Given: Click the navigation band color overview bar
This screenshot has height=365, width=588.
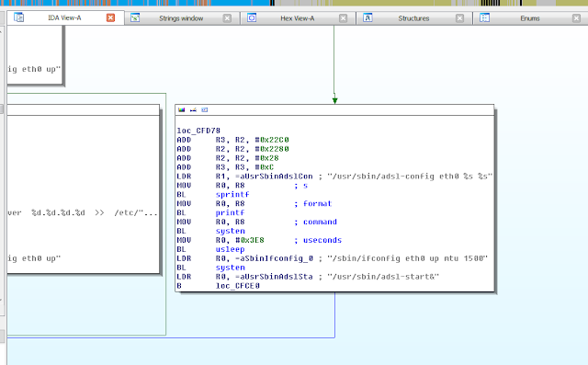Looking at the screenshot, I should pyautogui.click(x=294, y=3).
